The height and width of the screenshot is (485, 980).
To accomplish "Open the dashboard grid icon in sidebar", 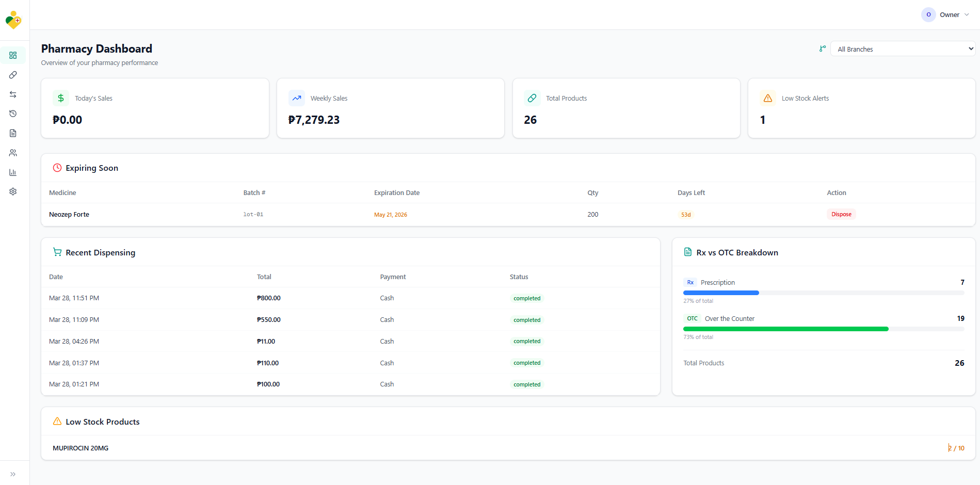I will click(13, 55).
